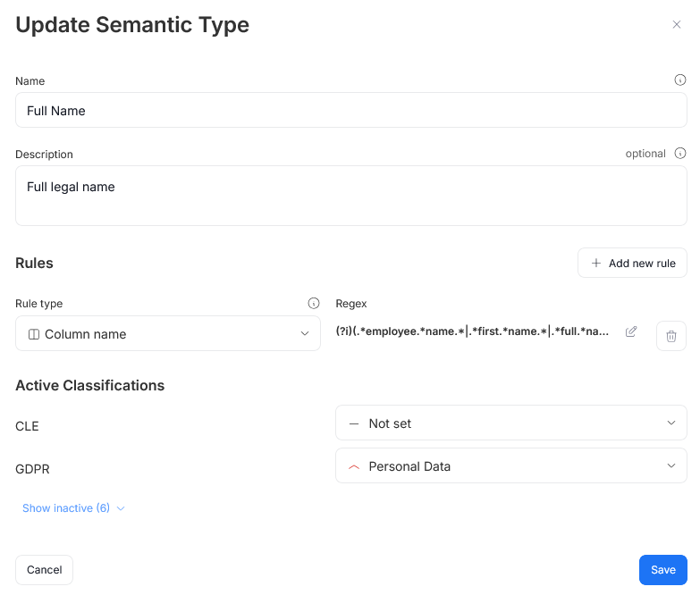Screen dimensions: 700x595
Task: Click the Save button
Action: (x=662, y=570)
